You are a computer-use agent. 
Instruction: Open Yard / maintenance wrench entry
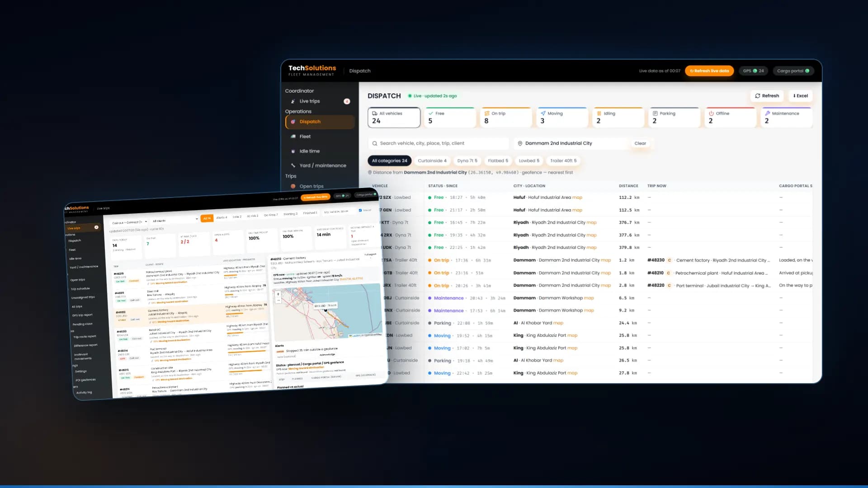click(320, 165)
